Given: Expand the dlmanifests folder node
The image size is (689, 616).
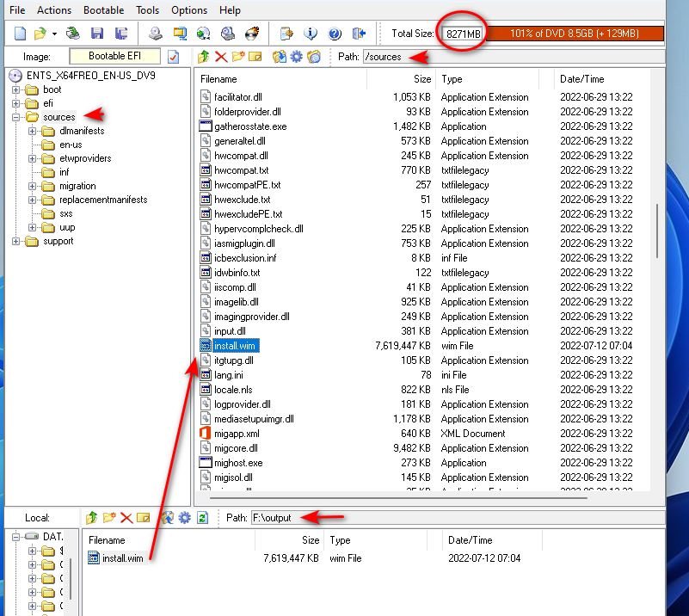Looking at the screenshot, I should (x=32, y=131).
